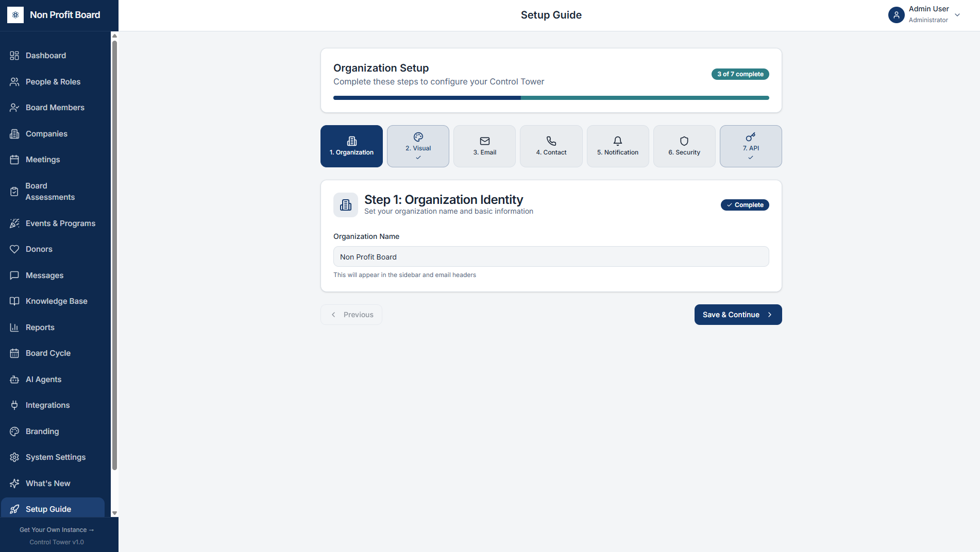Click the System Settings gear icon

14,457
